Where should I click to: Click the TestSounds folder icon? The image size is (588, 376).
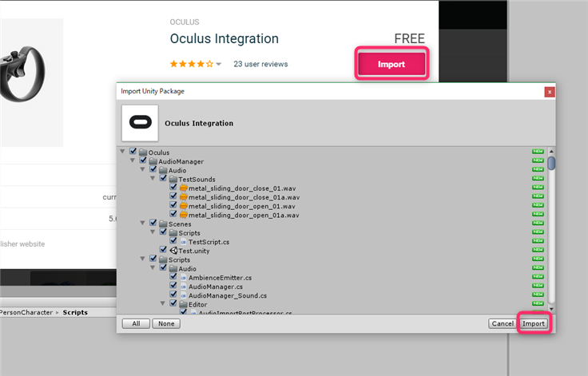pyautogui.click(x=173, y=179)
